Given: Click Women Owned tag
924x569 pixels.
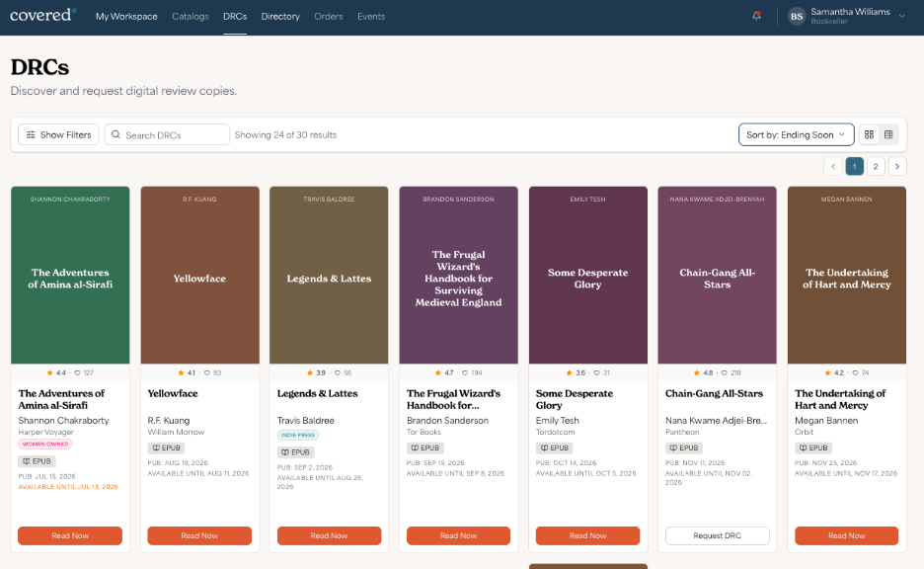Looking at the screenshot, I should point(44,444).
